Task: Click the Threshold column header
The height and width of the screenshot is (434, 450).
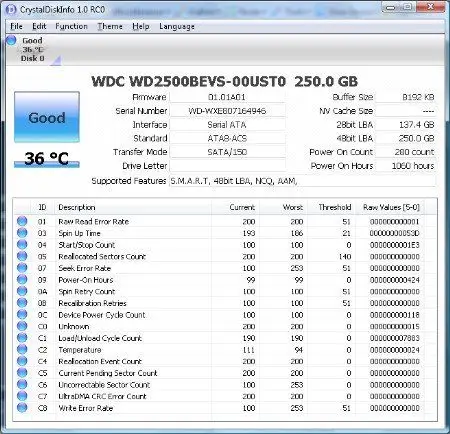Action: tap(331, 207)
